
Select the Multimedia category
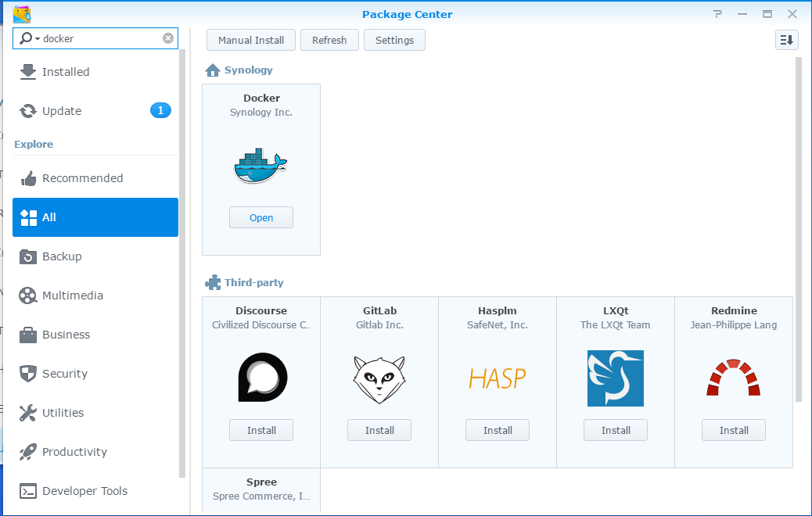tap(95, 296)
